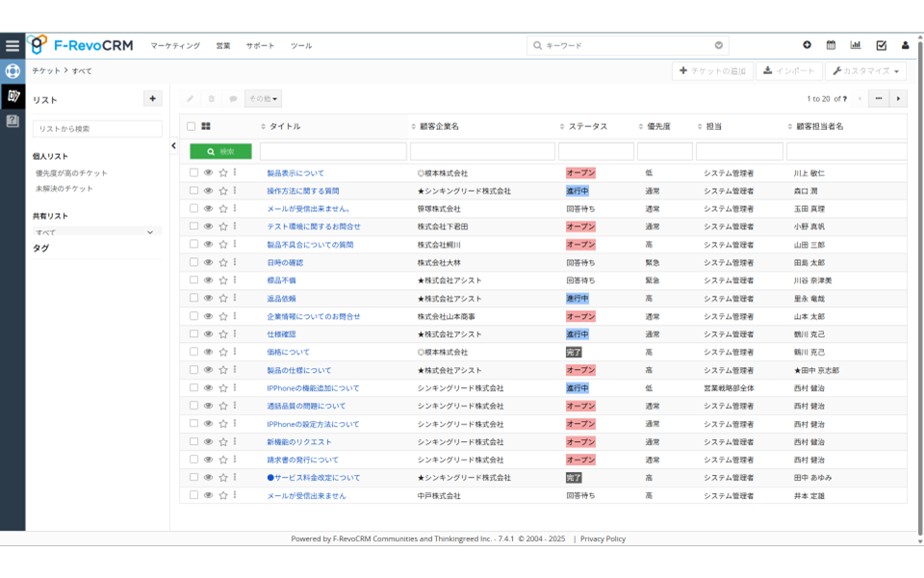Screen dimensions: 924x578
Task: Open the ツール menu
Action: pos(301,45)
